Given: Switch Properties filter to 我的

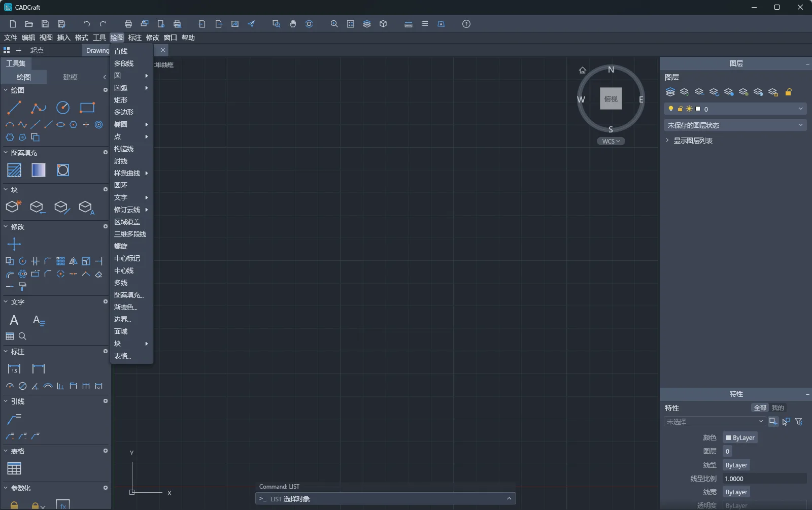Looking at the screenshot, I should [x=777, y=408].
